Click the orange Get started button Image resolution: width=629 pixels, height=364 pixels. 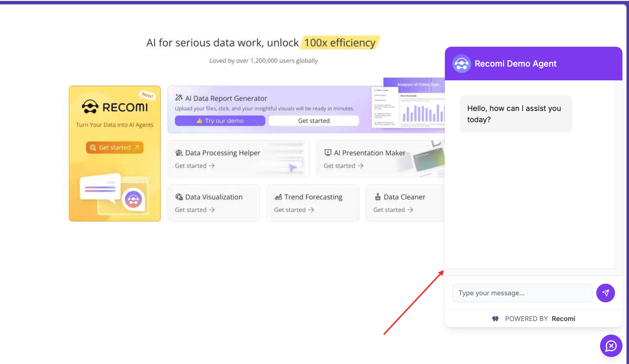114,148
